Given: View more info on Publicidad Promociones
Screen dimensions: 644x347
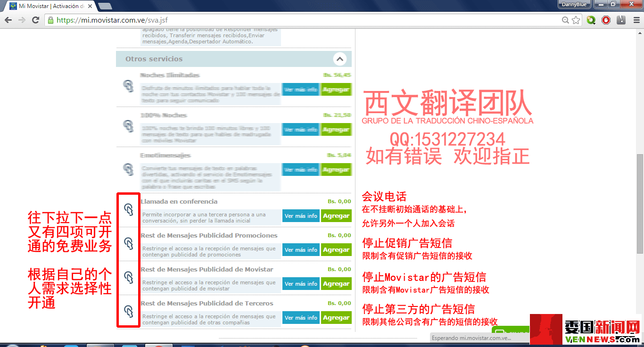Looking at the screenshot, I should pos(301,250).
